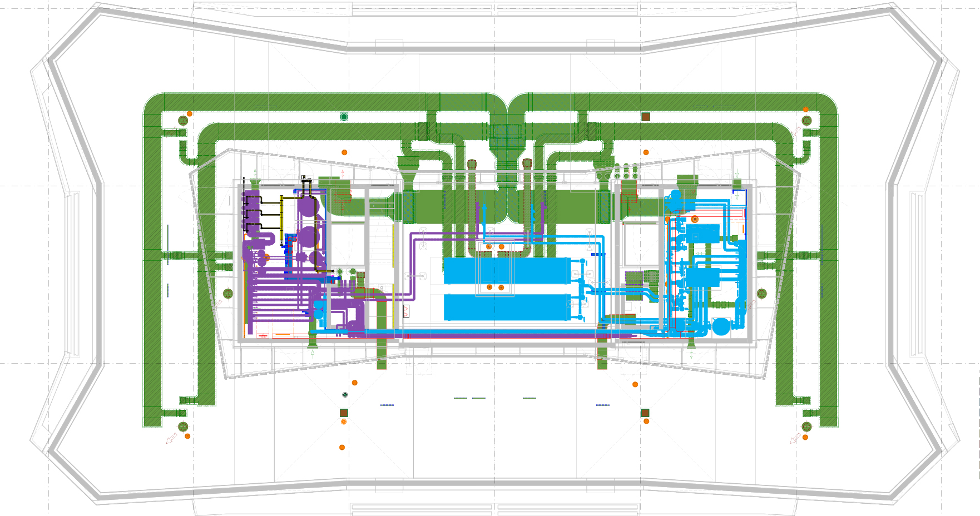Click the black-framed box with red triangles
Image resolution: width=980 pixels, height=516 pixels.
406,311
